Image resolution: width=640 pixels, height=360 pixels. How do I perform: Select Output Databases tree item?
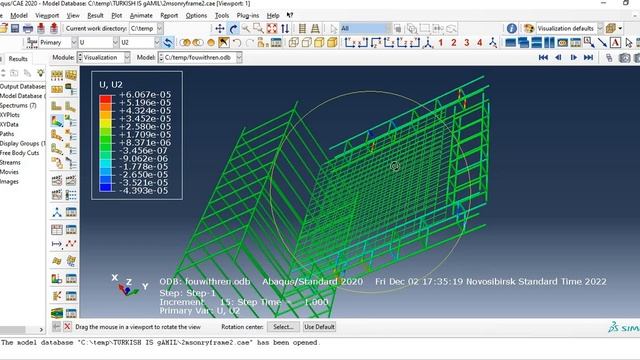(x=22, y=87)
